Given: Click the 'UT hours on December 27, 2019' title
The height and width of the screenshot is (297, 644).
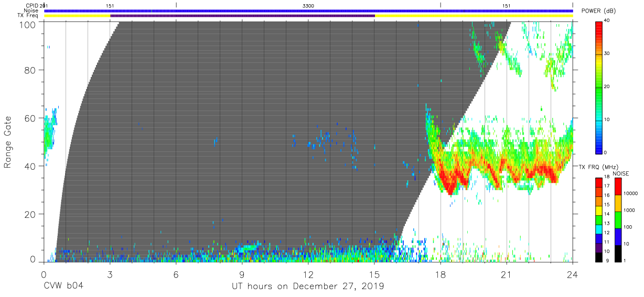Looking at the screenshot, I should 308,287.
